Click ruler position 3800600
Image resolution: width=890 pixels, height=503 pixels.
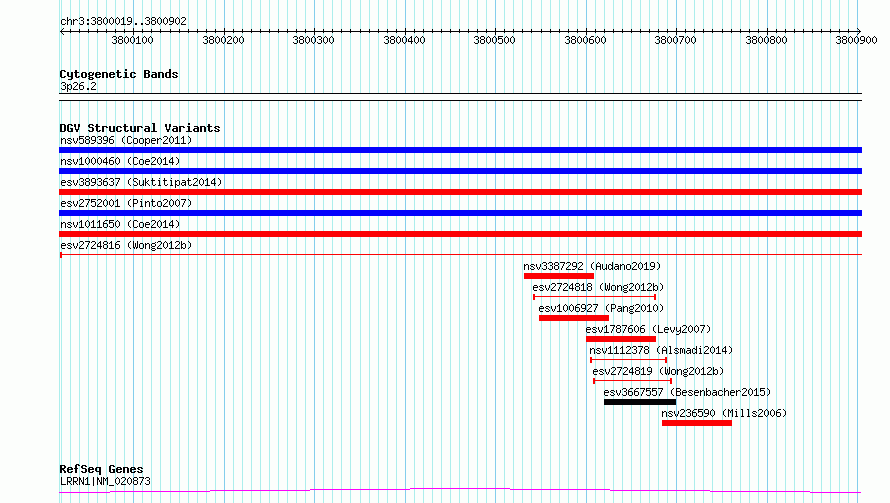tap(585, 40)
